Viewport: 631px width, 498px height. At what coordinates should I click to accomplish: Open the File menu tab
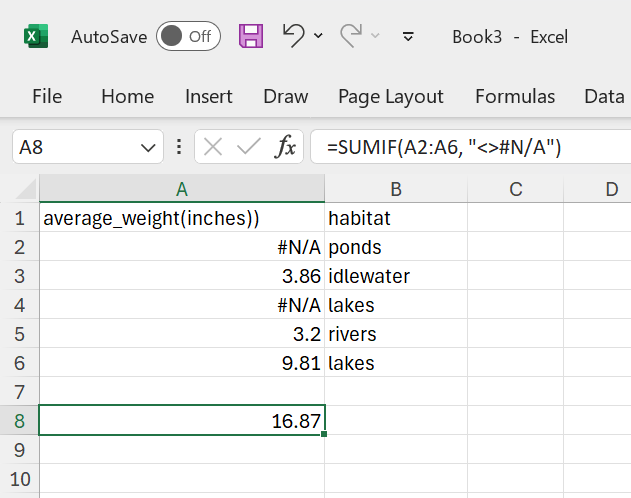47,97
